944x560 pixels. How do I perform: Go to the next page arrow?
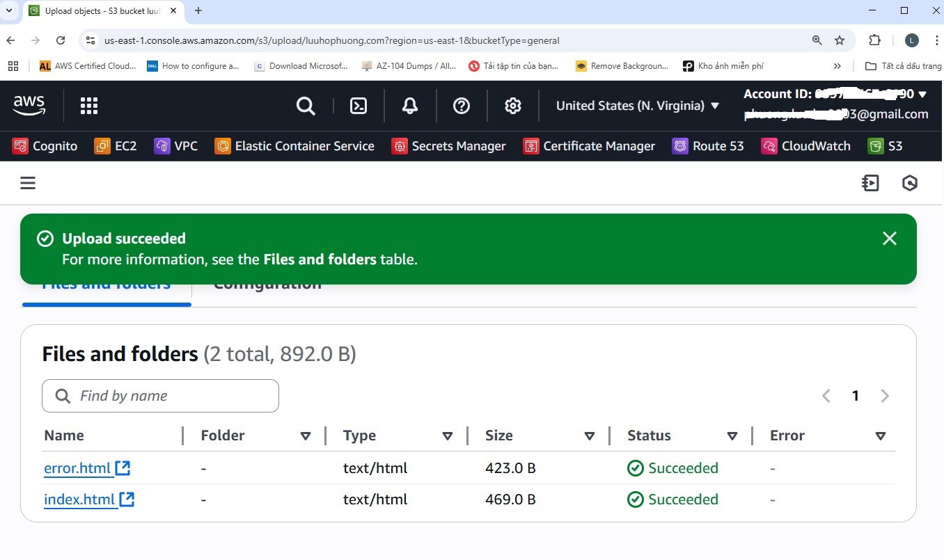click(885, 396)
